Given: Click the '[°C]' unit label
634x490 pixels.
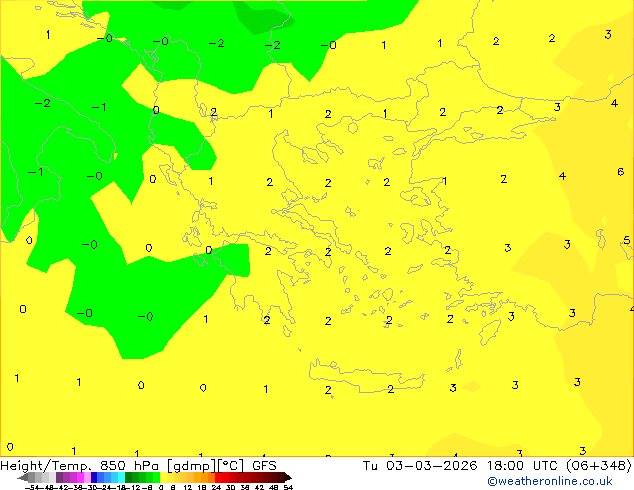Looking at the screenshot, I should click(231, 466).
